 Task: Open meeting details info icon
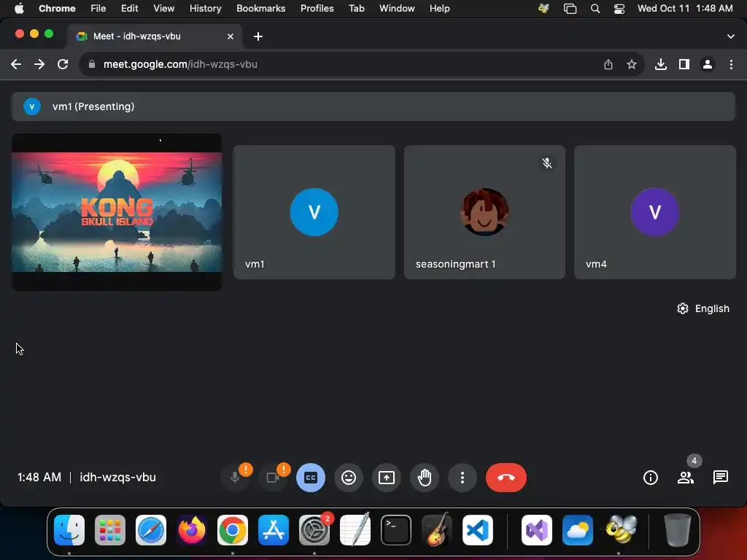point(650,477)
